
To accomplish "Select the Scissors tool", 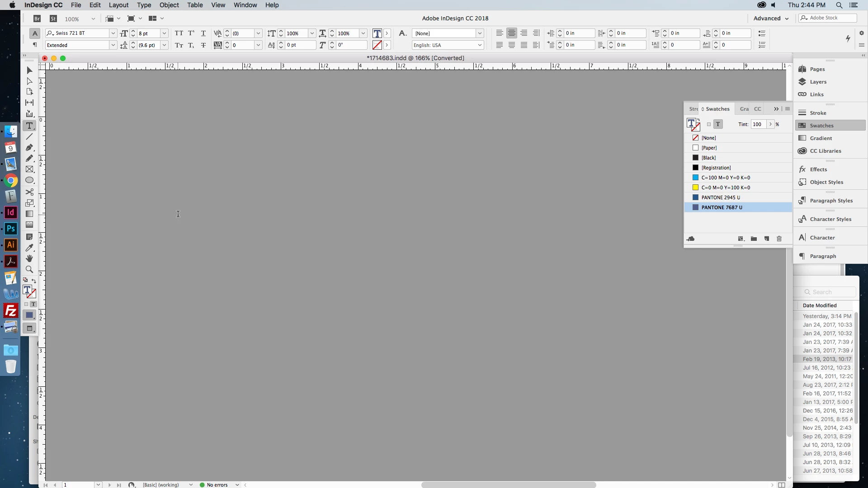I will point(29,192).
